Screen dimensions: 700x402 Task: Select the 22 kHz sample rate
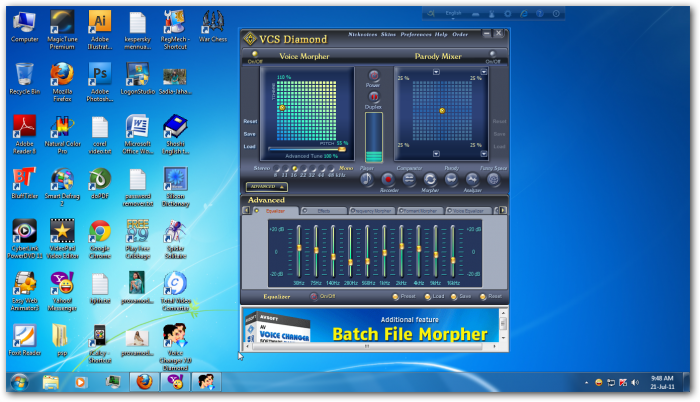(x=304, y=168)
